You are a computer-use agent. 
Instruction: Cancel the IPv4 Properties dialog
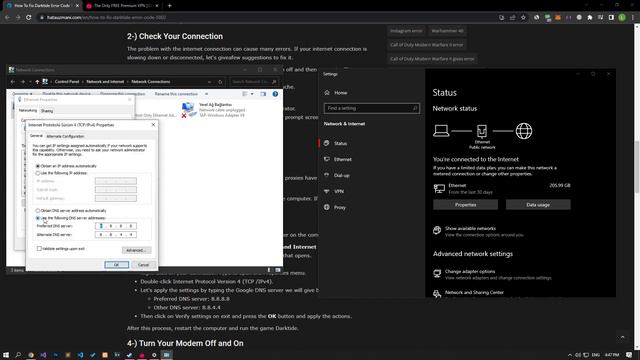point(143,265)
